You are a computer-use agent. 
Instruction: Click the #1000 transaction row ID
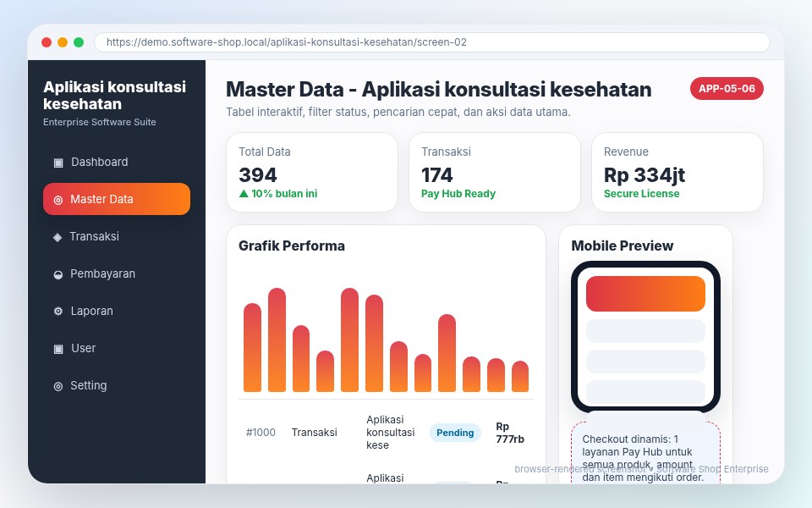(x=261, y=433)
